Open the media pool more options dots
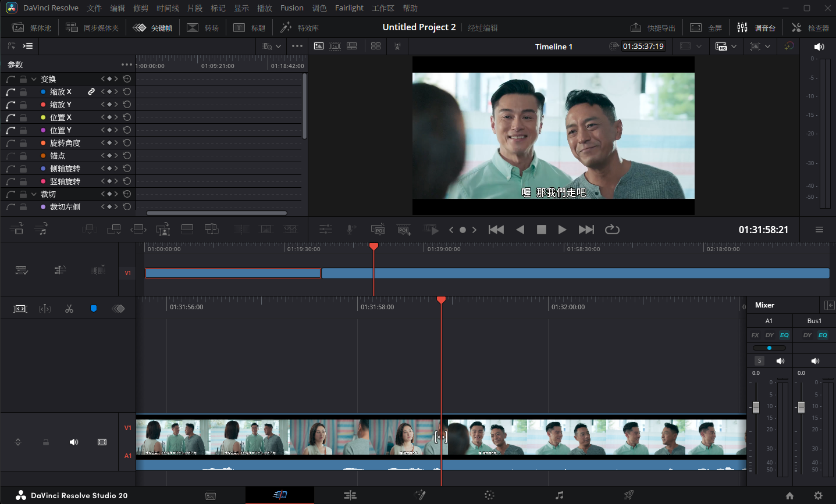The image size is (836, 504). pyautogui.click(x=297, y=46)
